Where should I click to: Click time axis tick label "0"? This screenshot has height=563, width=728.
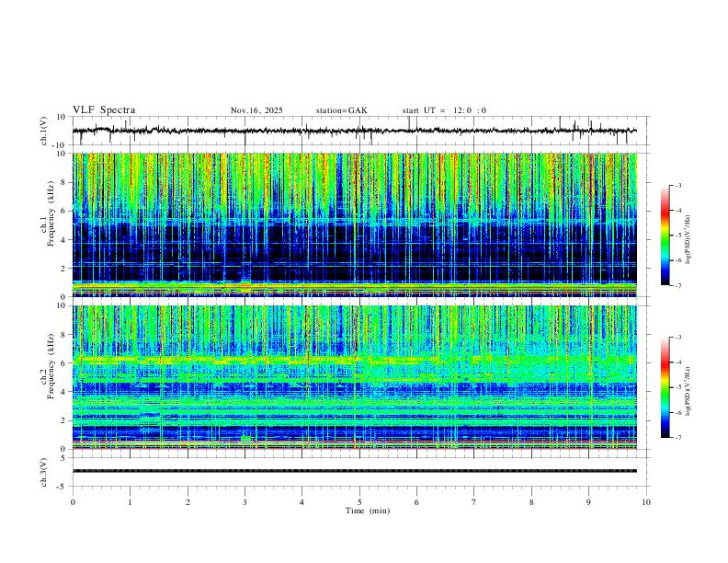pyautogui.click(x=73, y=502)
